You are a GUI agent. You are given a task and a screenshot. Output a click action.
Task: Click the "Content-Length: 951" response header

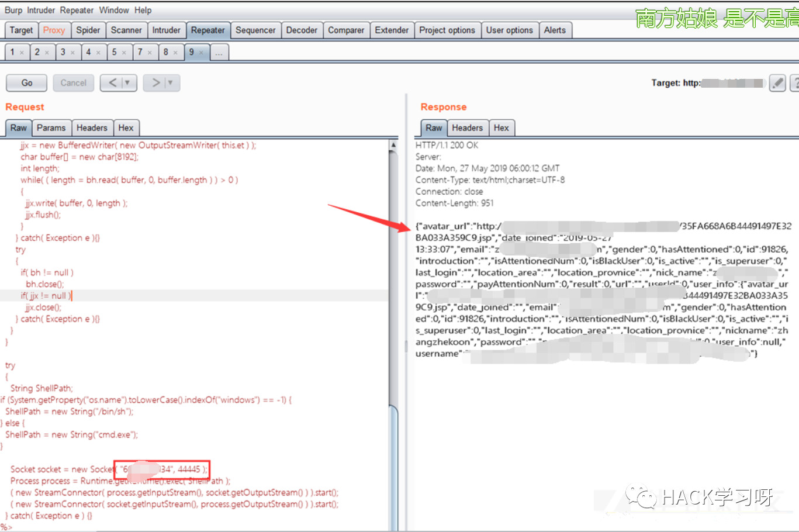[x=455, y=203]
